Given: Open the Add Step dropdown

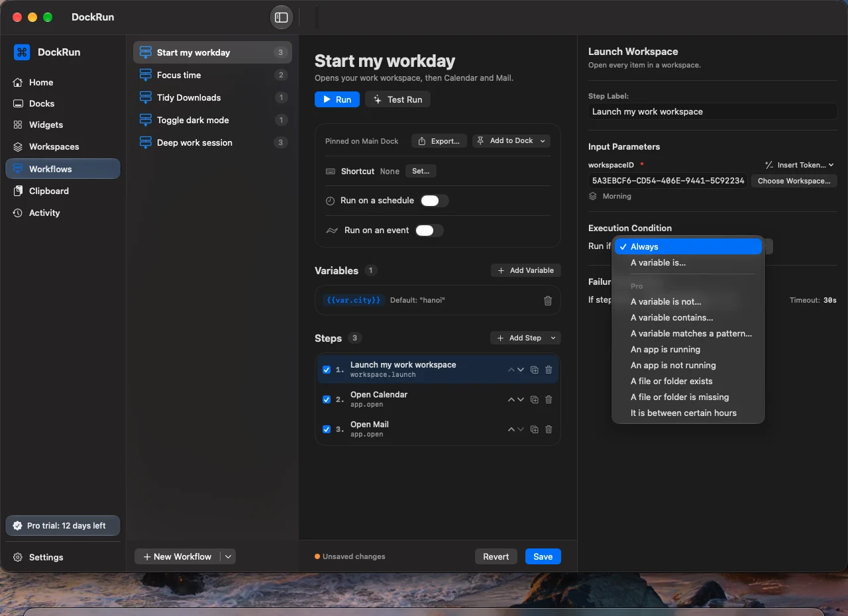Looking at the screenshot, I should pos(525,338).
